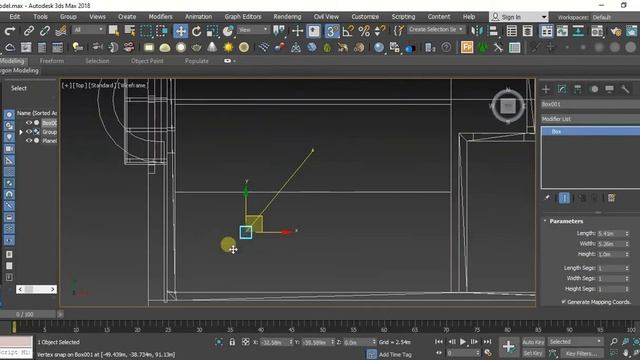Open the selection filter All dropdown
Viewport: 640px width, 360px height.
click(88, 30)
